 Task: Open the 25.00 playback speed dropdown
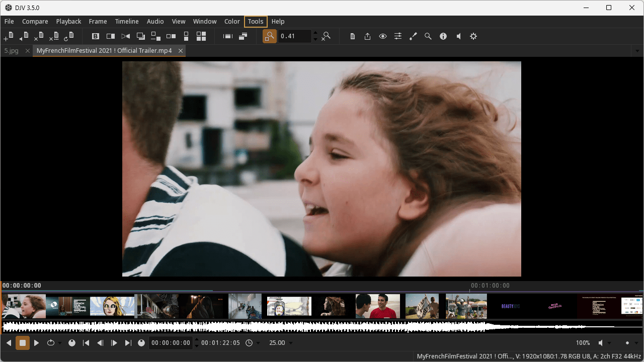(x=280, y=343)
